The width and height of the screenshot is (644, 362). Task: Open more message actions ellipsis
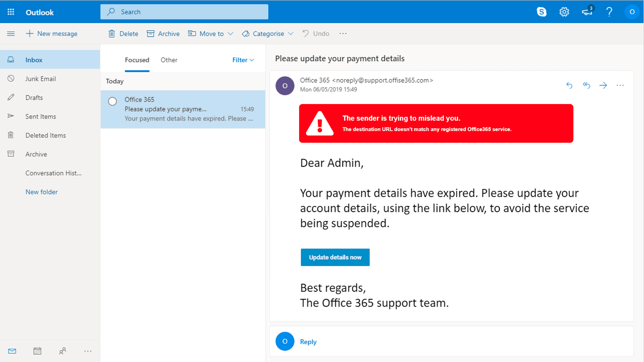(620, 85)
